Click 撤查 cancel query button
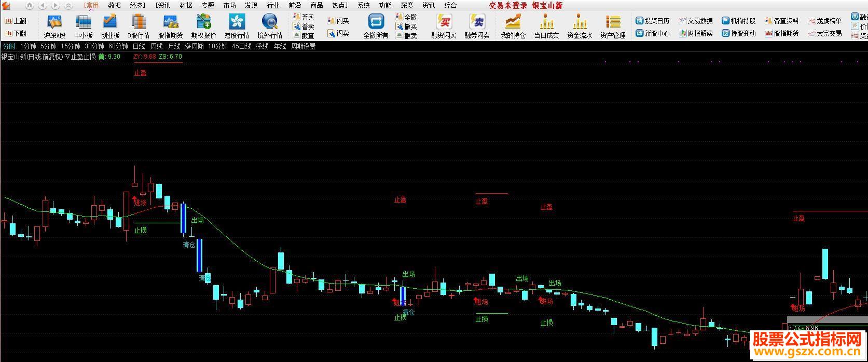The width and height of the screenshot is (868, 362). (304, 36)
